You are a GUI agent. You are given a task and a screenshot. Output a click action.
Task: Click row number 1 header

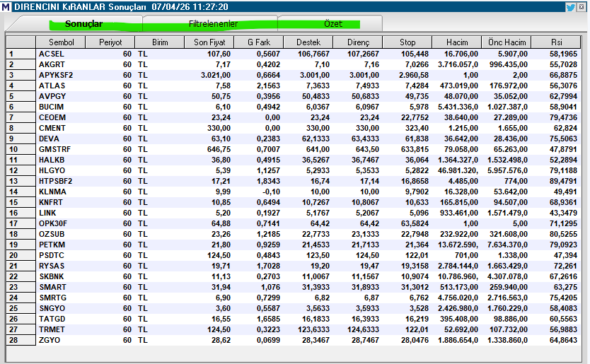(x=21, y=54)
